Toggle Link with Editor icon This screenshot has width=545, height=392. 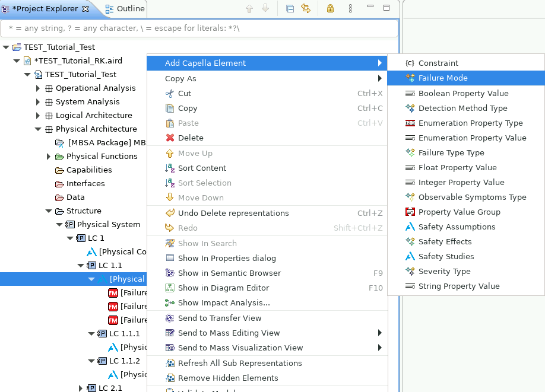coord(306,8)
